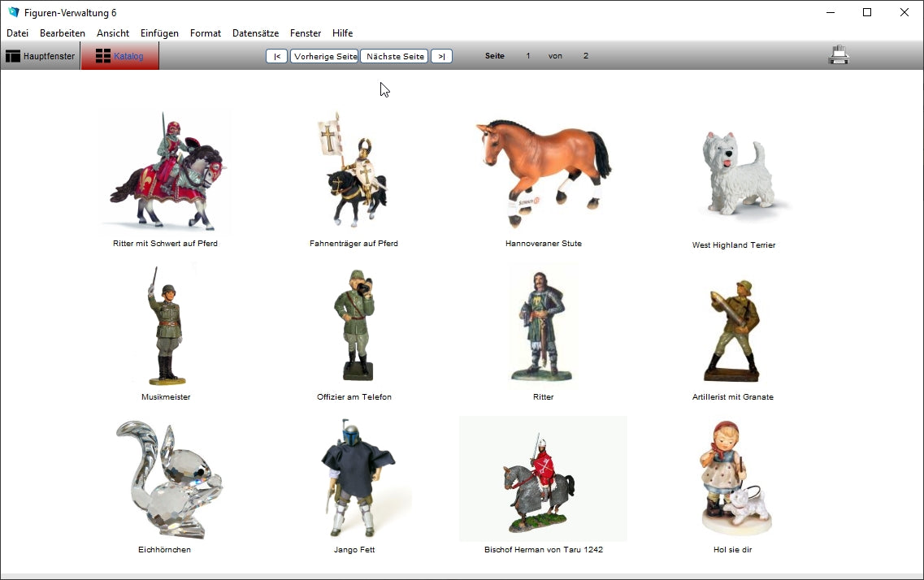Select the Katalog tab

[119, 56]
